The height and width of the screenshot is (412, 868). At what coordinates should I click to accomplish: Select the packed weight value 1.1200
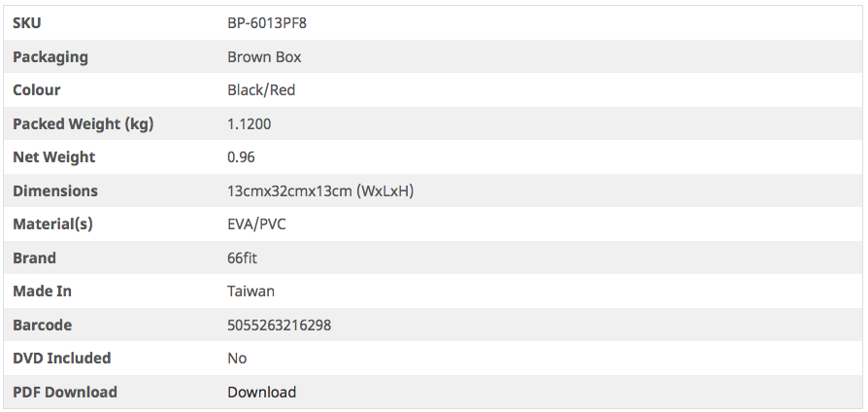click(x=250, y=124)
